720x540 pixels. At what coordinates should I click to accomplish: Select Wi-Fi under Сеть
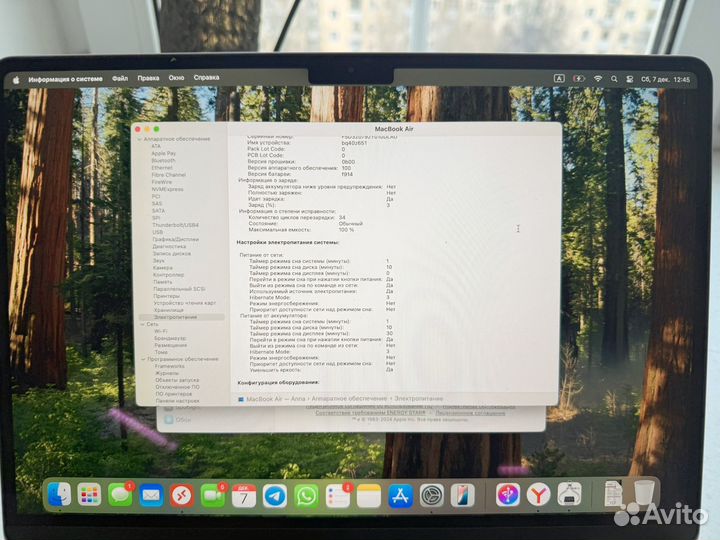click(x=161, y=331)
